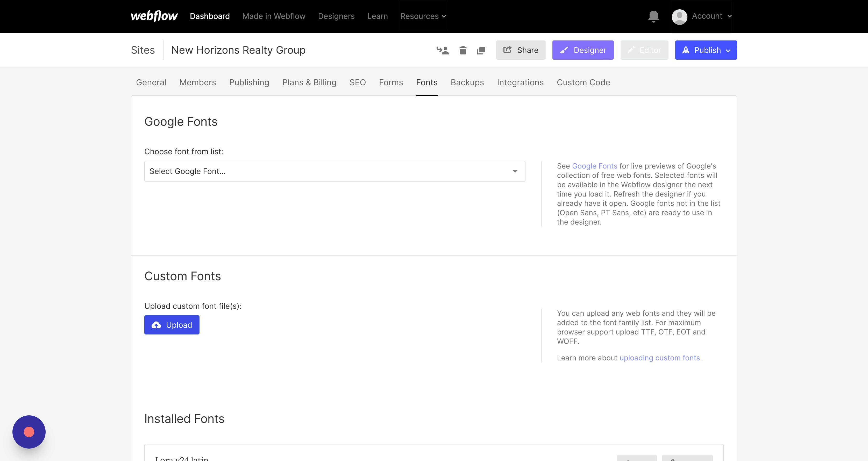Switch to the SEO tab

[358, 83]
